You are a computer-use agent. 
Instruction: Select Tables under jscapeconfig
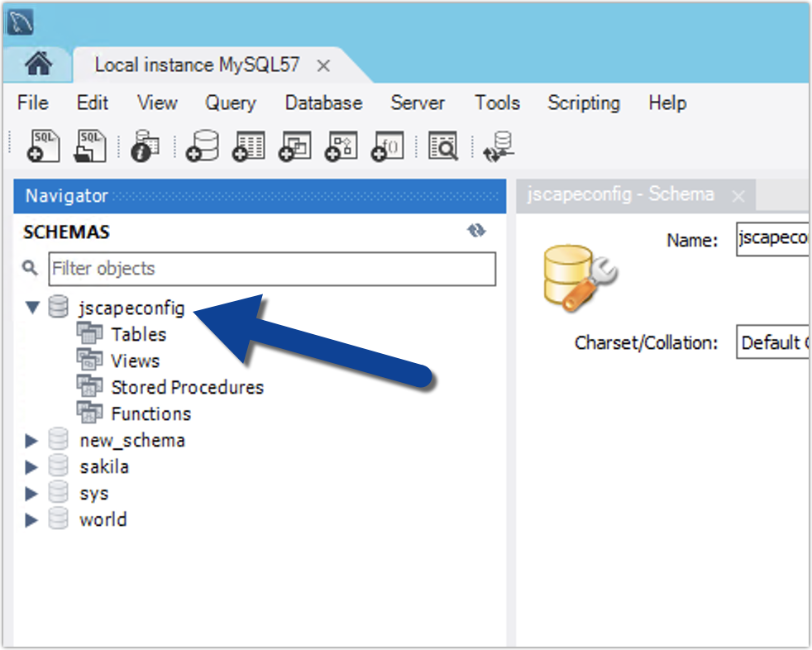tap(138, 334)
